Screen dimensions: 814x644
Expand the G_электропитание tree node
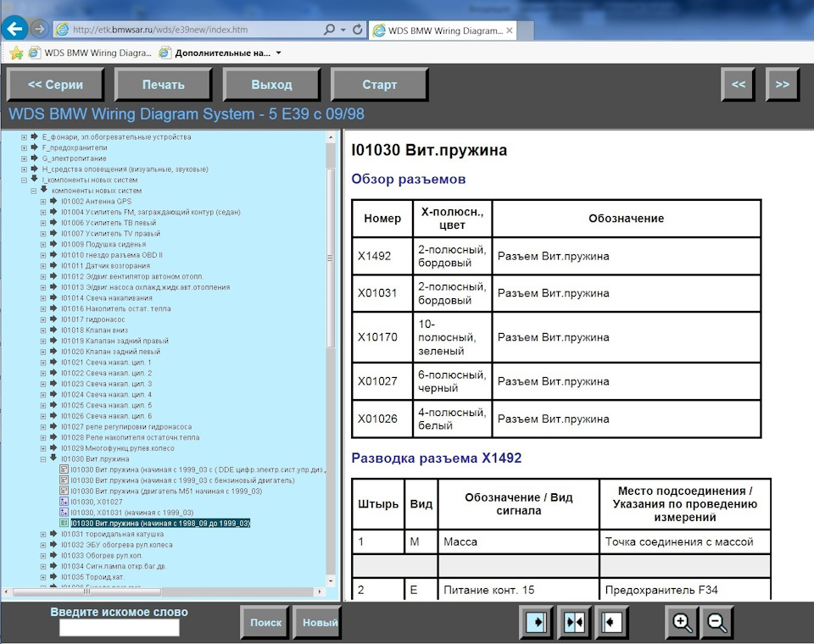24,158
